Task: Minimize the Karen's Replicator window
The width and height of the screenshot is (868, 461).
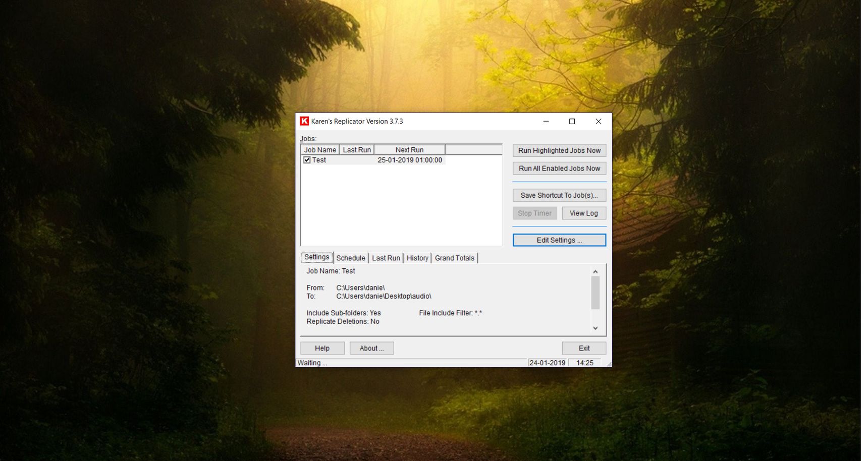Action: click(x=546, y=122)
